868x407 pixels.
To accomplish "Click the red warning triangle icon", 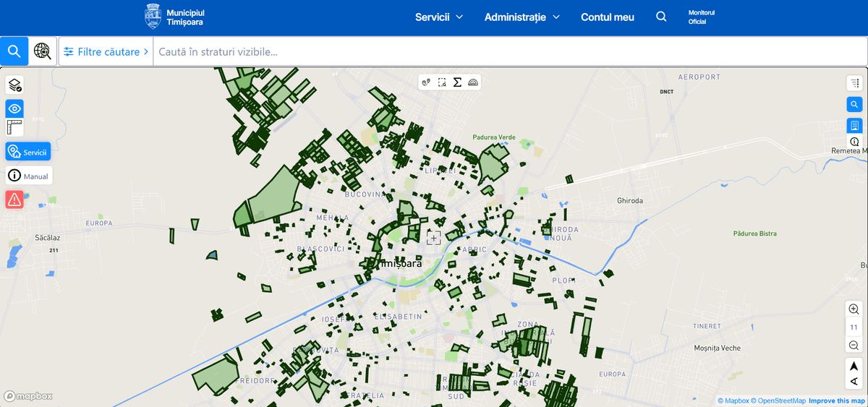I will click(15, 199).
